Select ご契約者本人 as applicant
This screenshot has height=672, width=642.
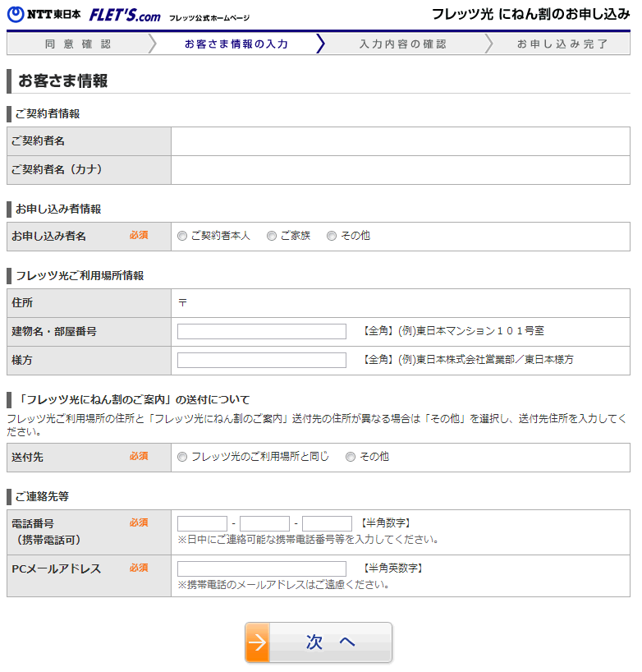182,236
